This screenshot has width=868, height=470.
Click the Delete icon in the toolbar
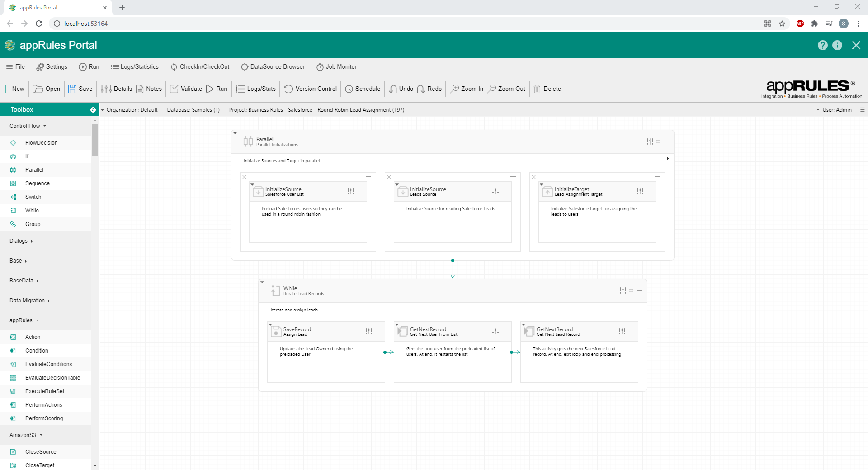click(x=547, y=89)
